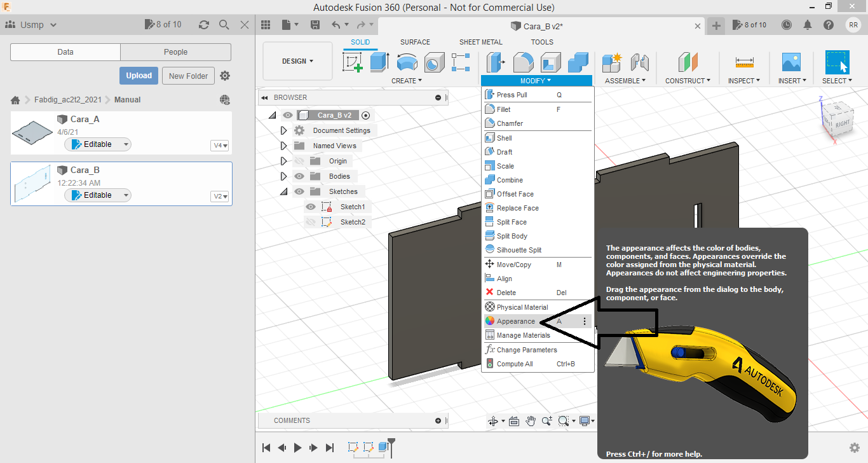The image size is (868, 463).
Task: Switch to the SURFACE tab
Action: 415,42
